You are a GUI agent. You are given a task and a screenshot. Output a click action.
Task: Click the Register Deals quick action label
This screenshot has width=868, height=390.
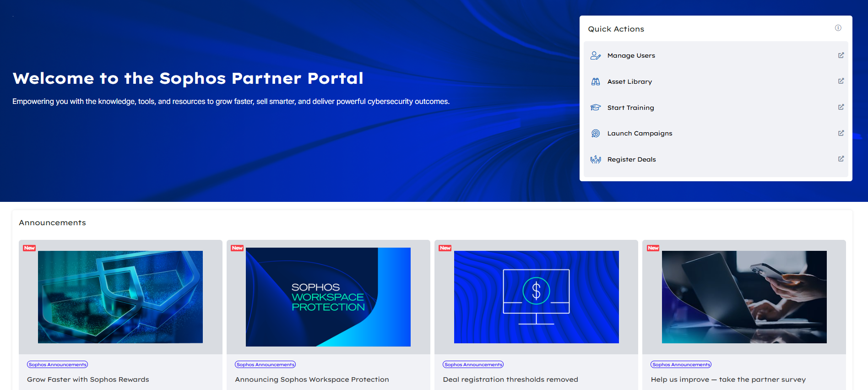631,159
